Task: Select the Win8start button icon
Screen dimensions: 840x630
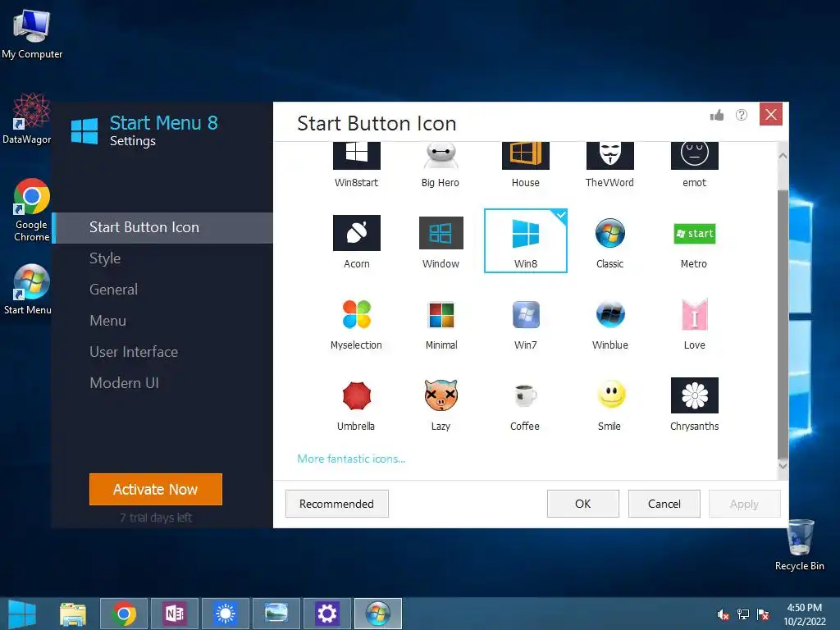Action: [x=356, y=165]
